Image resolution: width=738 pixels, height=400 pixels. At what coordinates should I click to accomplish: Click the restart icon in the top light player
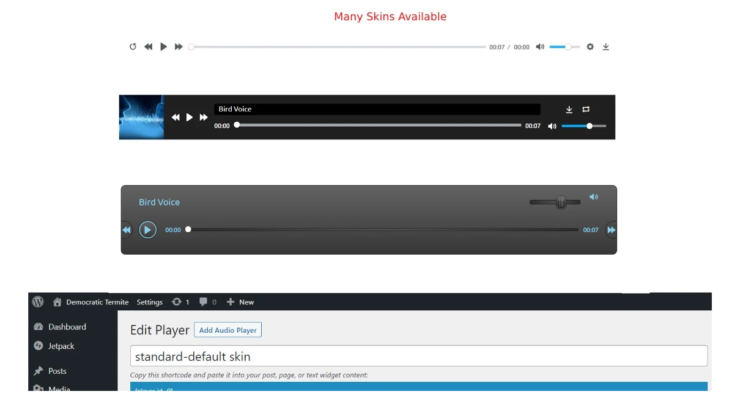pos(133,47)
